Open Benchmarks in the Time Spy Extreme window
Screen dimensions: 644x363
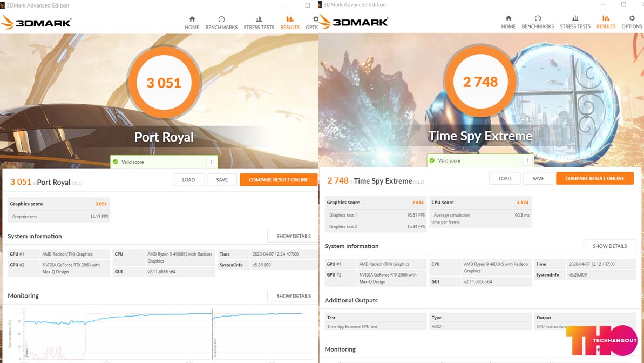click(x=538, y=22)
